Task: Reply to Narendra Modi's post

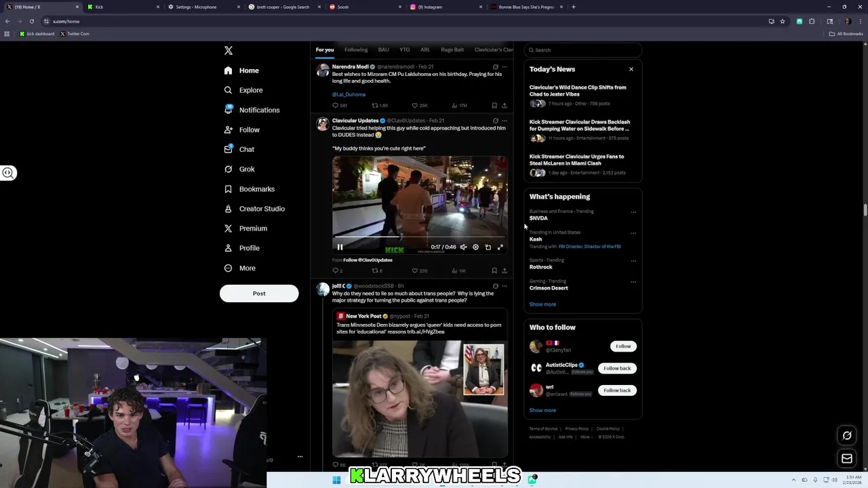Action: click(x=339, y=106)
